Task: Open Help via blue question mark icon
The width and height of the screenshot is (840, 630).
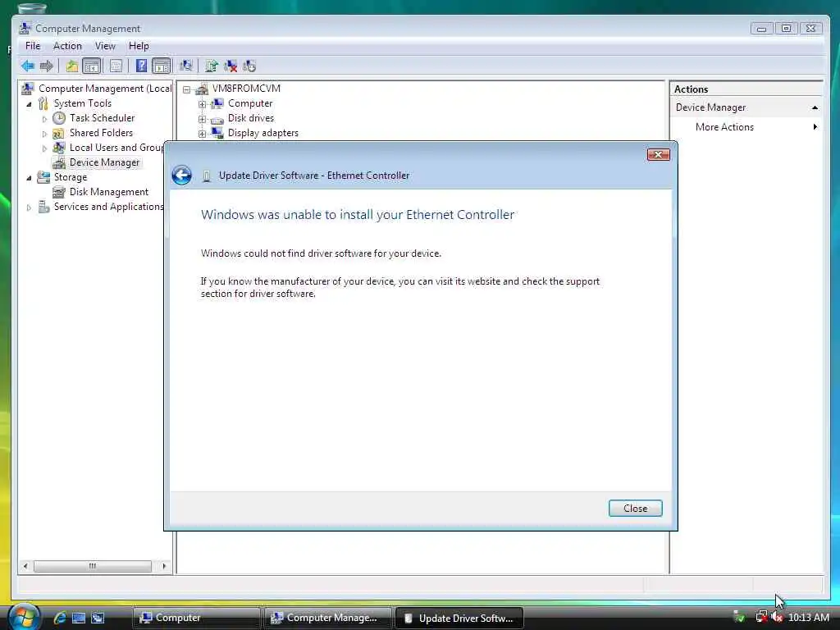Action: [141, 66]
